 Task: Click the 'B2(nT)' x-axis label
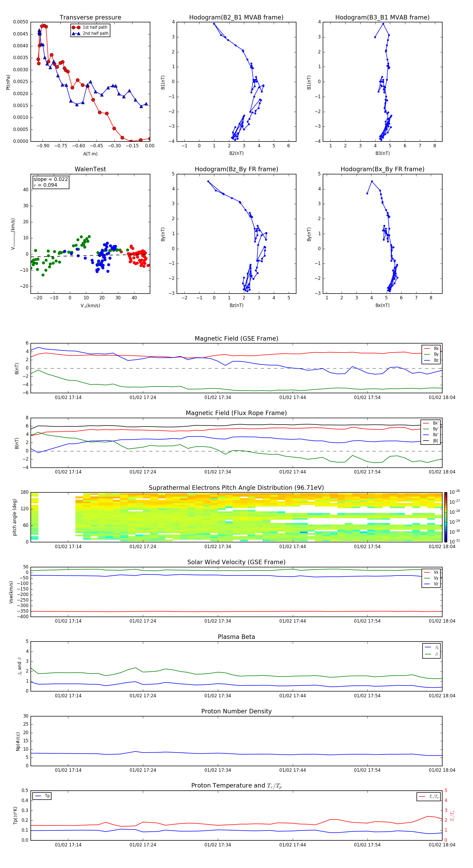pyautogui.click(x=236, y=153)
